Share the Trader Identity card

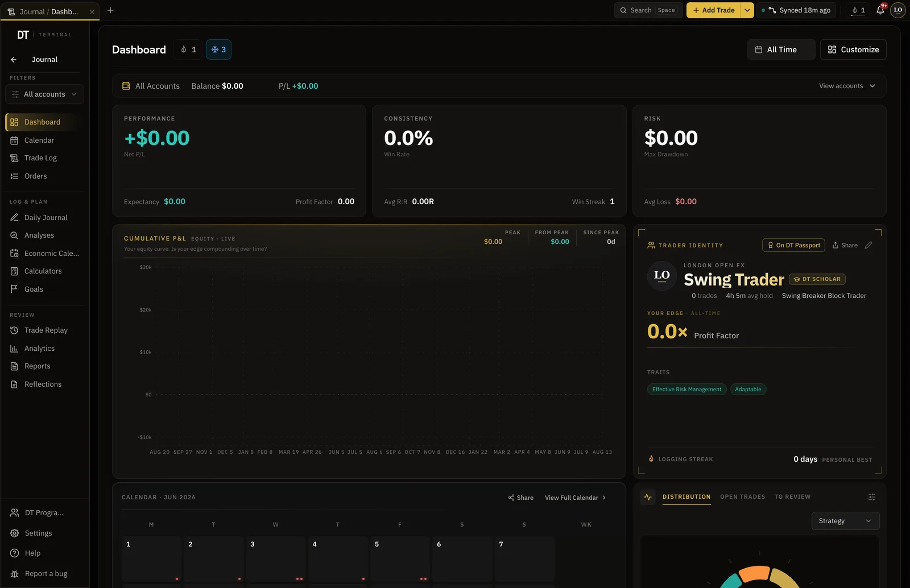[845, 245]
